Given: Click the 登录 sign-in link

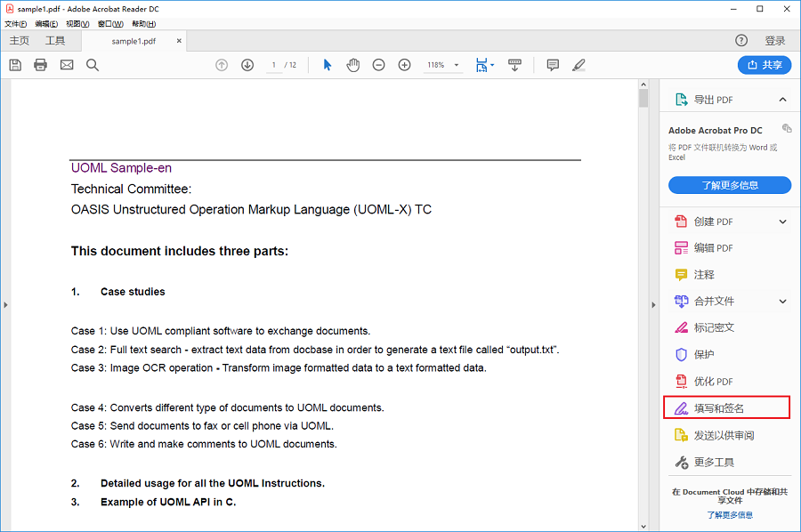Looking at the screenshot, I should (x=775, y=41).
